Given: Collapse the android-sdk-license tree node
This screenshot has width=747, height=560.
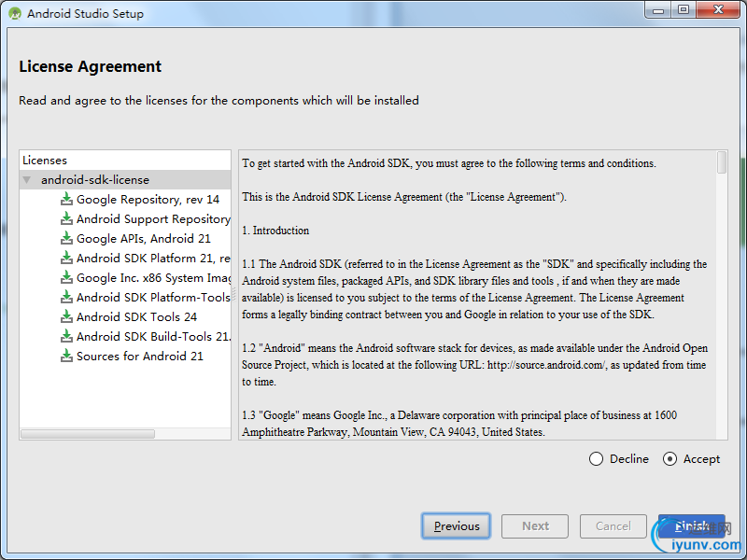Looking at the screenshot, I should [27, 179].
